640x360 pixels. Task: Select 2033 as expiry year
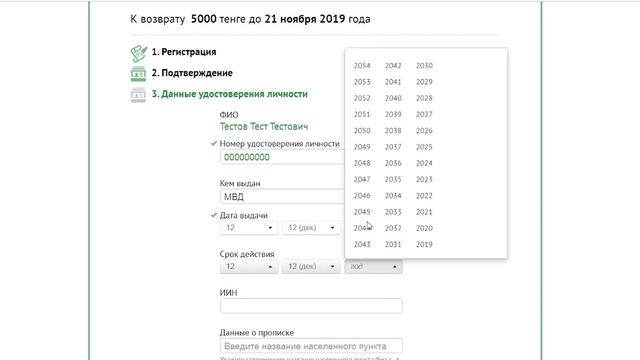[x=393, y=212]
